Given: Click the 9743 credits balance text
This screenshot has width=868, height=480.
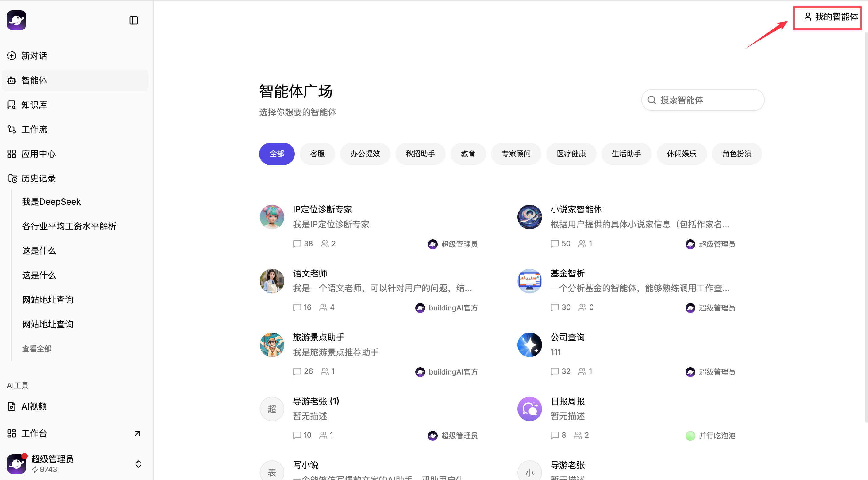Looking at the screenshot, I should [x=48, y=469].
